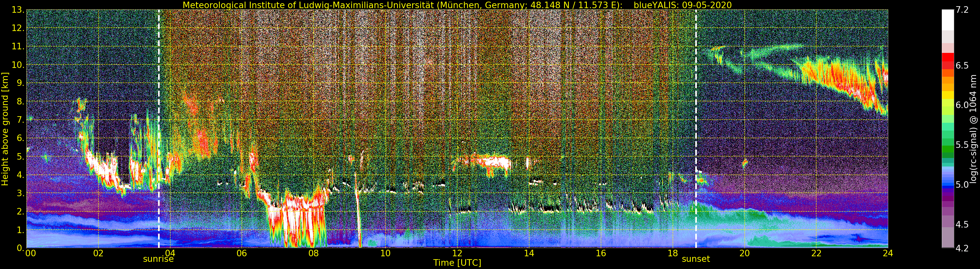
Task: Click the sunset label below the time axis
Action: pyautogui.click(x=696, y=259)
